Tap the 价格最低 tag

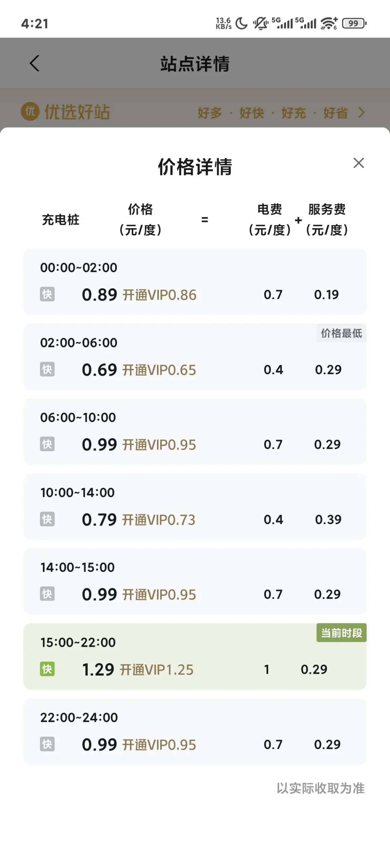click(341, 333)
